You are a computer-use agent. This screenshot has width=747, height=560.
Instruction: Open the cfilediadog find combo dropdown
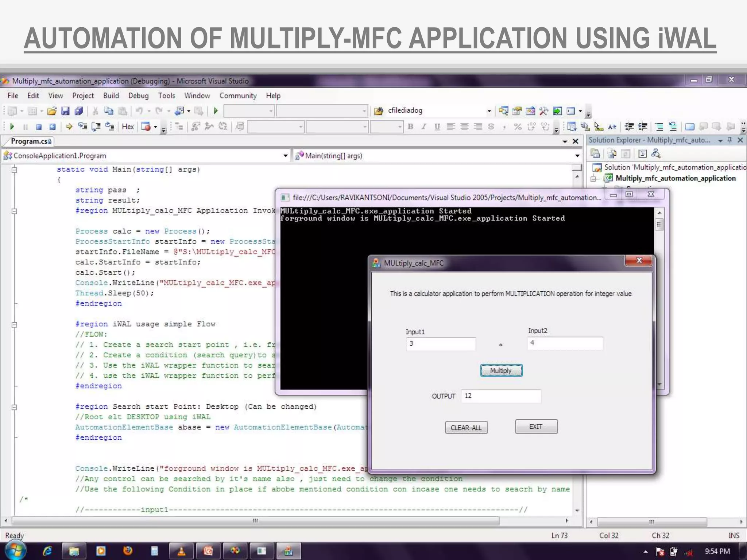pyautogui.click(x=489, y=111)
